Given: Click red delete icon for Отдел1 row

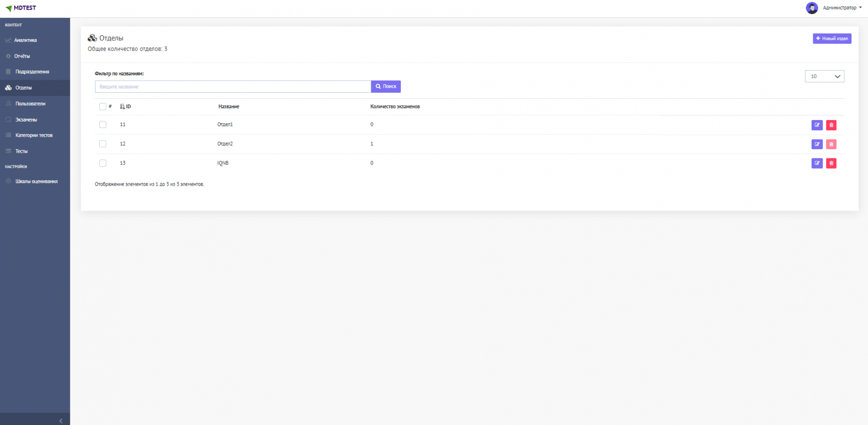Looking at the screenshot, I should click(831, 125).
